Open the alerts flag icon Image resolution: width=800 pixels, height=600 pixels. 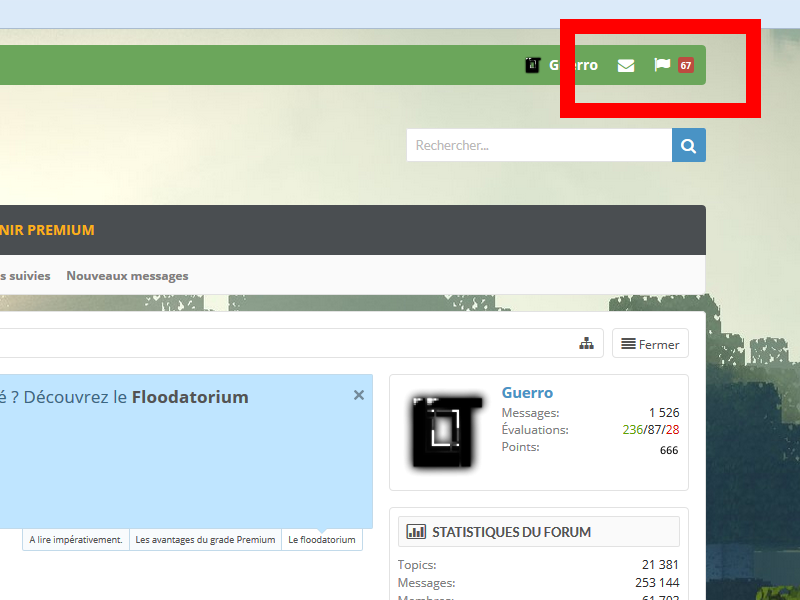(x=661, y=65)
